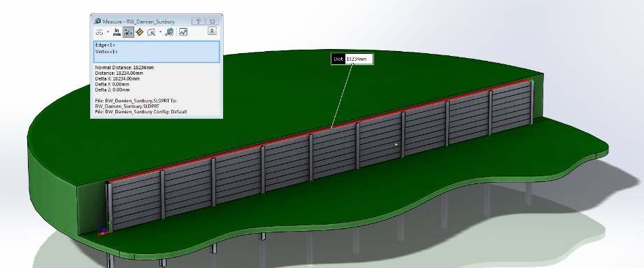Screen dimensions: 644x268
Task: Close the Measure dialog
Action: click(212, 22)
